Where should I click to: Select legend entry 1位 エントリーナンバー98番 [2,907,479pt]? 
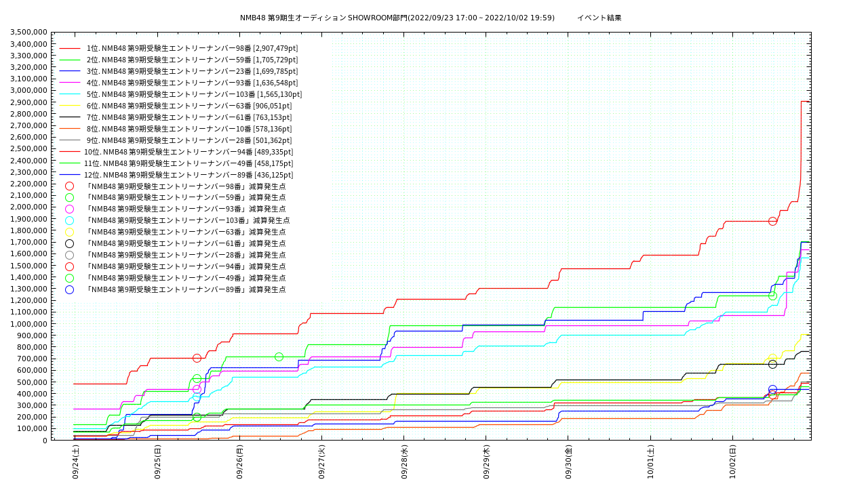192,48
